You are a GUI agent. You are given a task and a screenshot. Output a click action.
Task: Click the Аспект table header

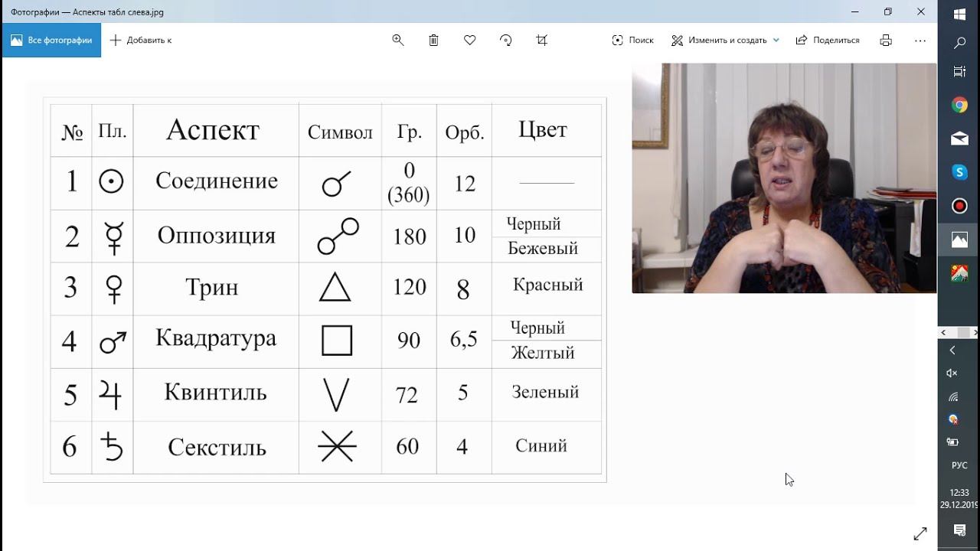214,130
